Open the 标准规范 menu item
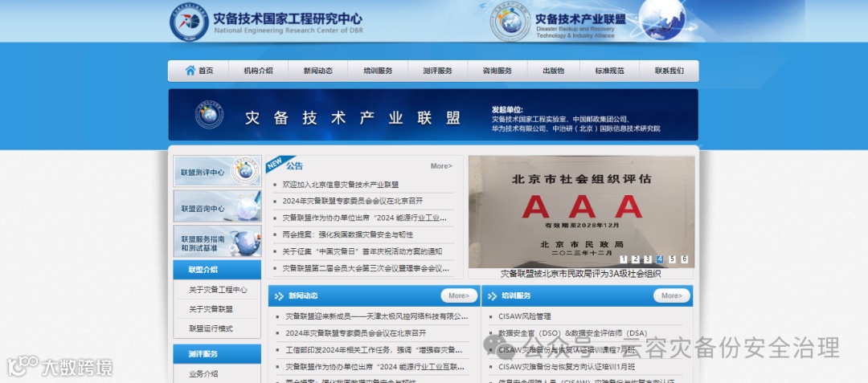This screenshot has width=868, height=383. pos(609,71)
